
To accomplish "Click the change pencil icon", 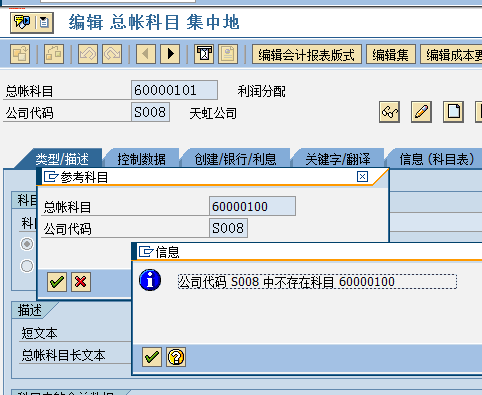I will coord(421,112).
